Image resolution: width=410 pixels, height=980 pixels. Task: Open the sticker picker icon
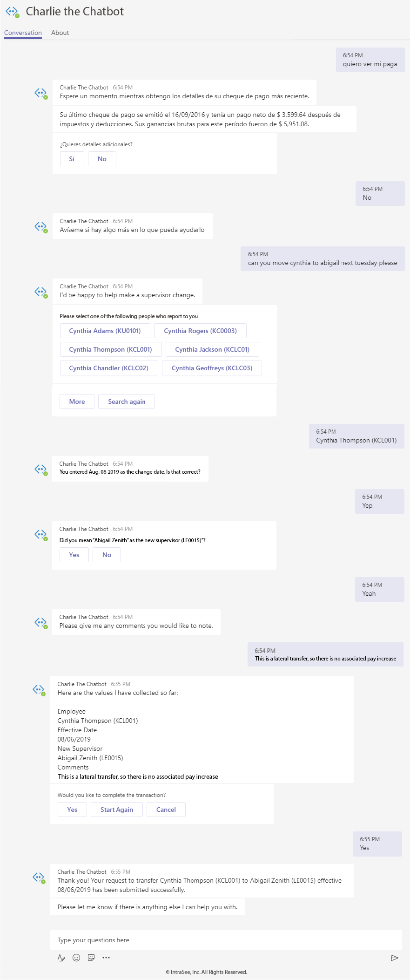91,958
